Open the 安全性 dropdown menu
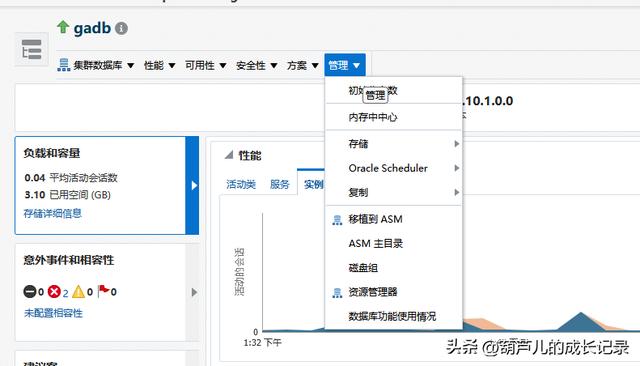Image resolution: width=640 pixels, height=366 pixels. [256, 65]
